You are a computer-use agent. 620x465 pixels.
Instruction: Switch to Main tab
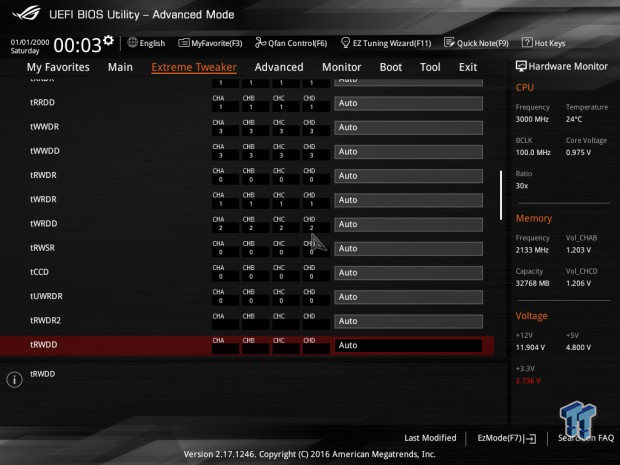pyautogui.click(x=120, y=67)
